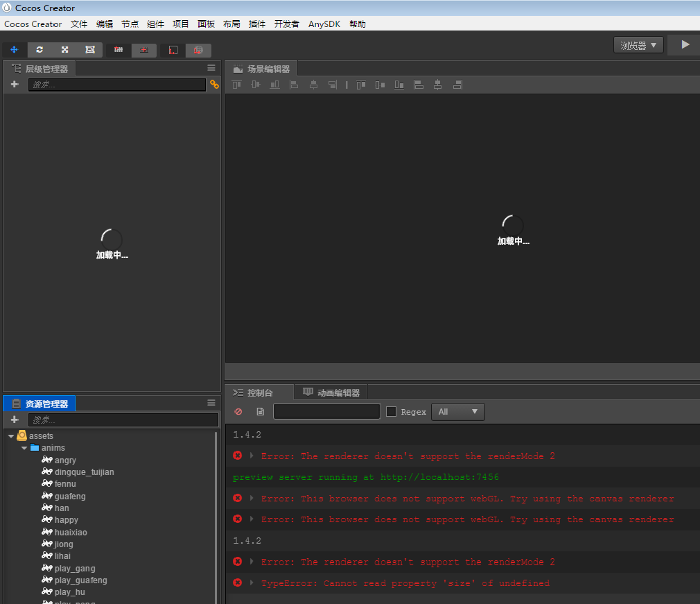The width and height of the screenshot is (700, 604).
Task: Click the orange link icon in hierarchy panel
Action: click(214, 85)
